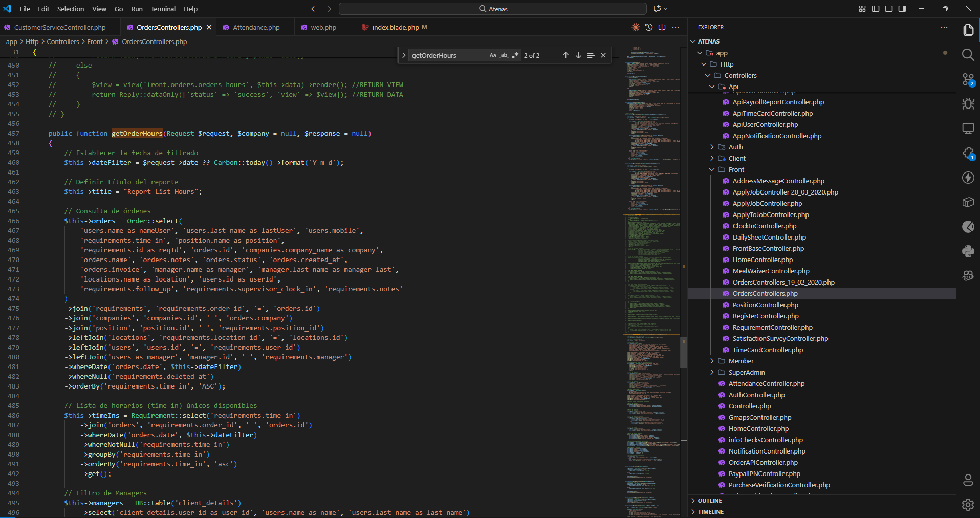Open the Accounts icon
Screen dimensions: 980x518
pyautogui.click(x=968, y=480)
